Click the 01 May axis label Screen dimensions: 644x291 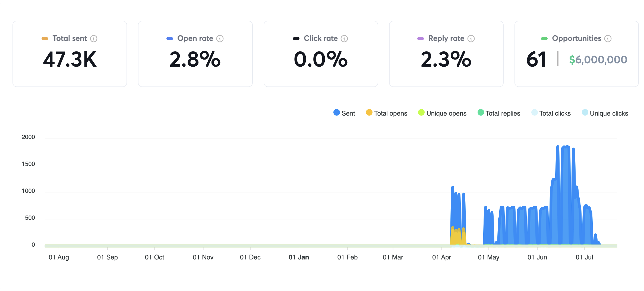(x=488, y=257)
